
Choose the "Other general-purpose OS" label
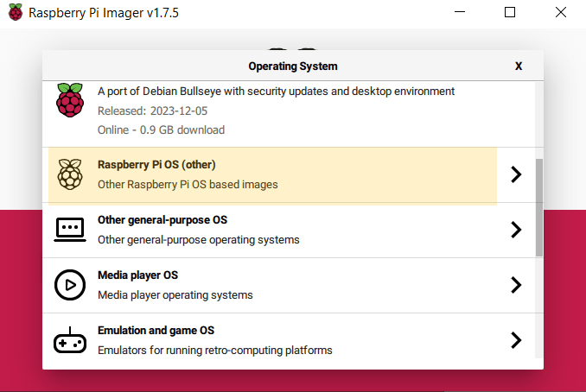coord(162,220)
